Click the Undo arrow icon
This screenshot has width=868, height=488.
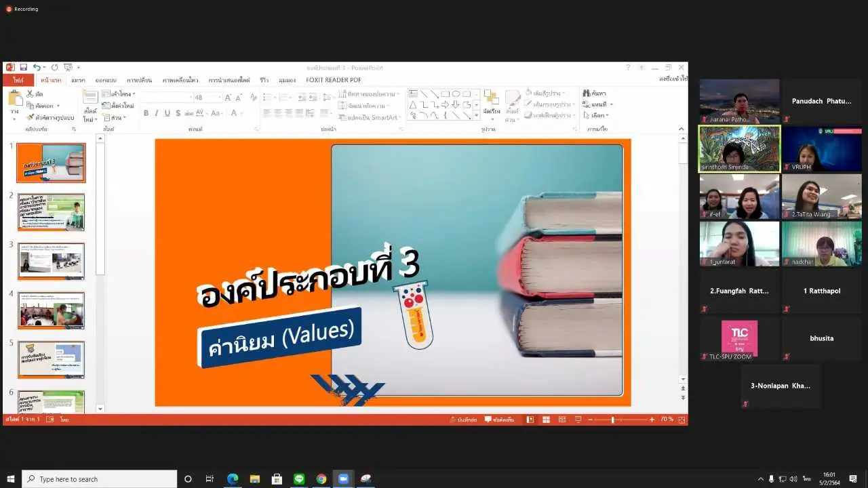click(x=37, y=68)
